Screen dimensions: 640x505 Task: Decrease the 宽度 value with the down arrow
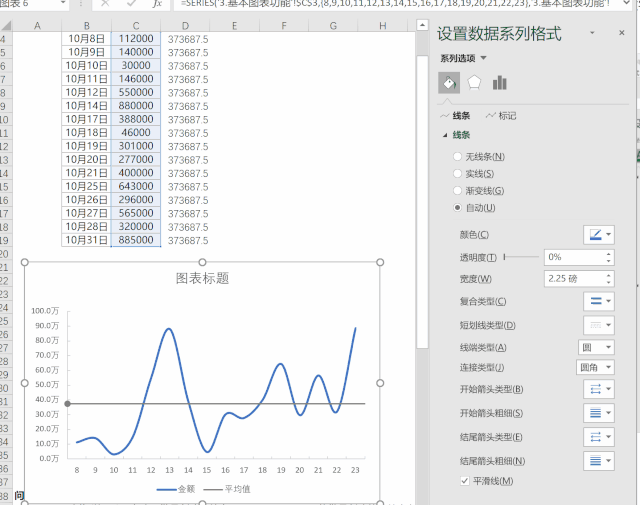pos(609,283)
